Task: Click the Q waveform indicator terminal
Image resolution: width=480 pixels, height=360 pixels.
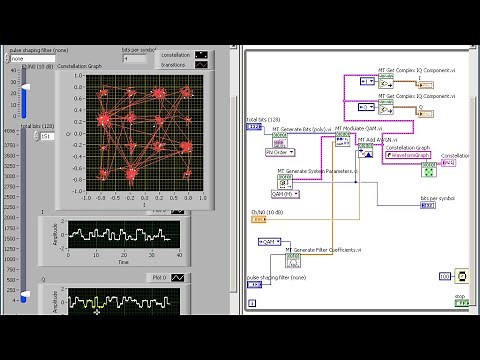Action: click(x=426, y=114)
